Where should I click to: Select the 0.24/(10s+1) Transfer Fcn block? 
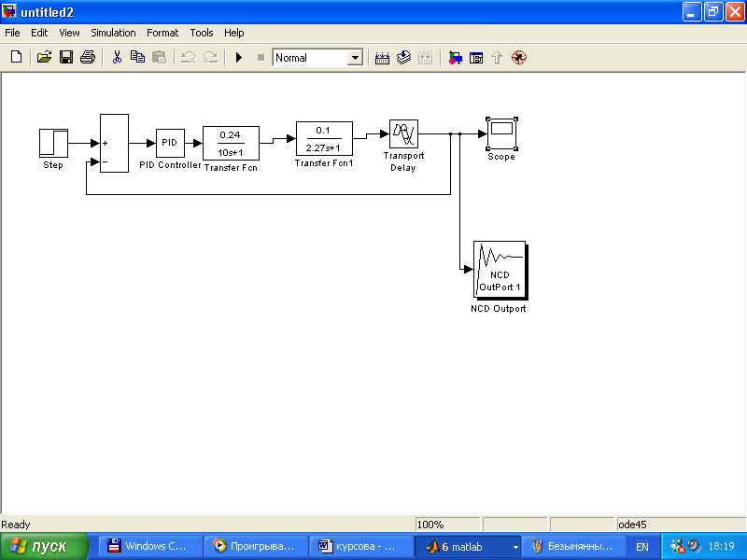tap(231, 144)
